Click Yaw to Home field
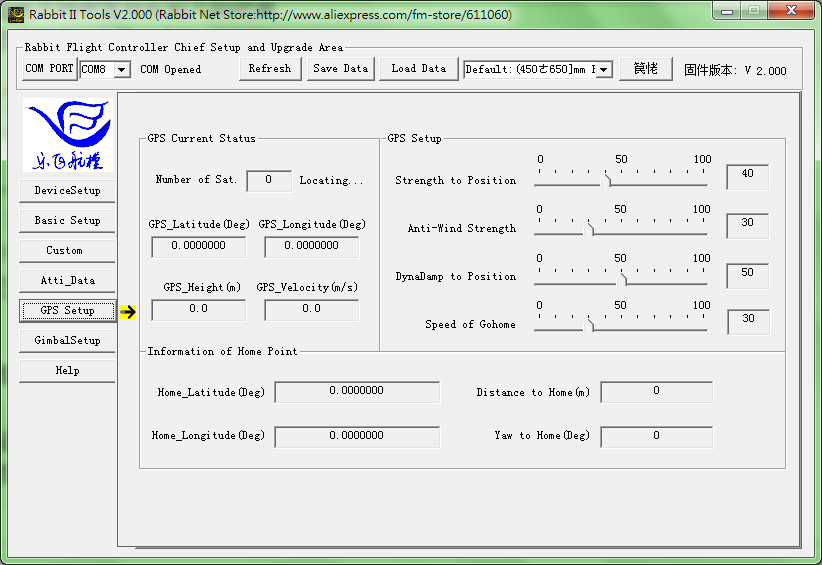 (656, 437)
